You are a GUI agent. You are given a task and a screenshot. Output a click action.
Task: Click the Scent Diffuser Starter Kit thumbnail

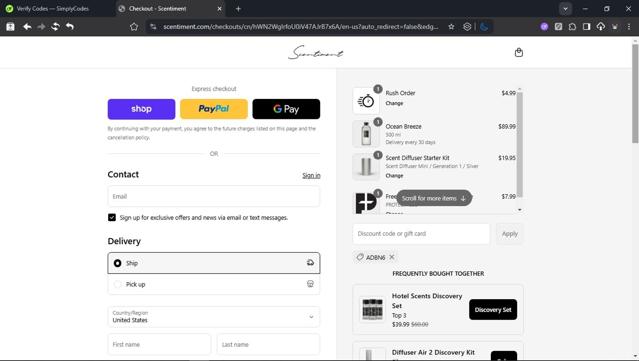pyautogui.click(x=366, y=166)
